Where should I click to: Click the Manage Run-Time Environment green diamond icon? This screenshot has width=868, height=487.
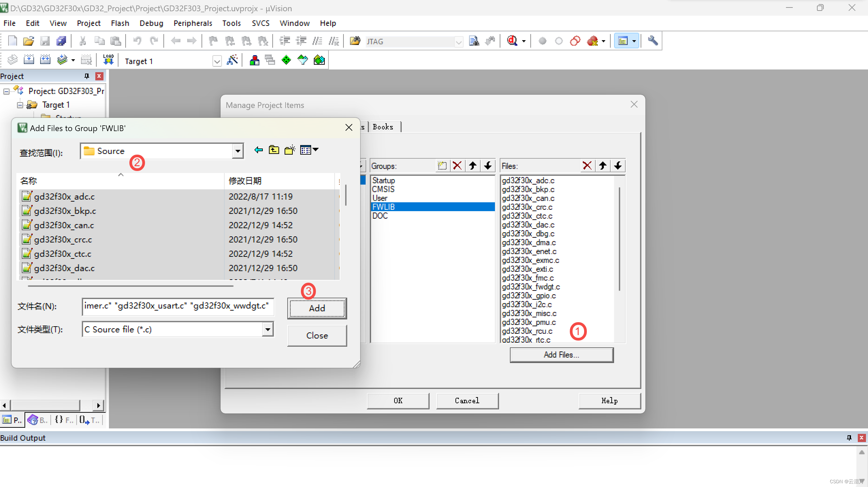coord(286,60)
